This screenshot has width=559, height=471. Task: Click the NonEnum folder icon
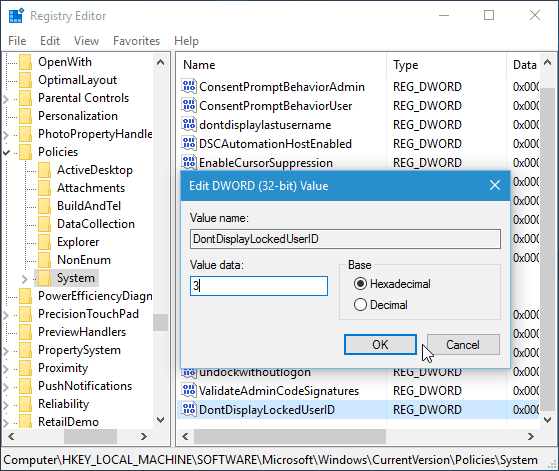click(45, 260)
